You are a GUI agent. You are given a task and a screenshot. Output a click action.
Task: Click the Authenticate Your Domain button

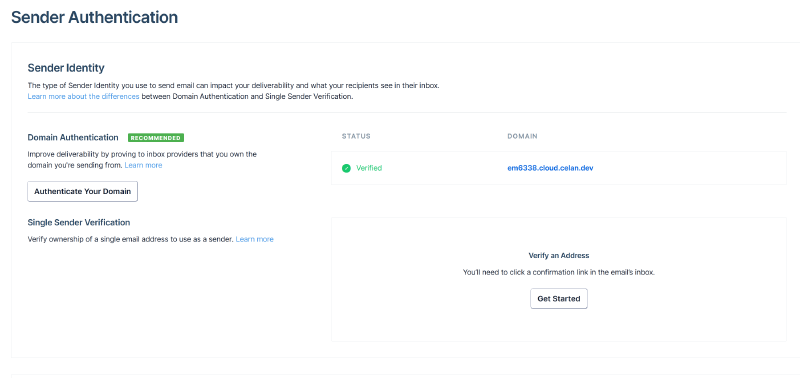(x=83, y=191)
